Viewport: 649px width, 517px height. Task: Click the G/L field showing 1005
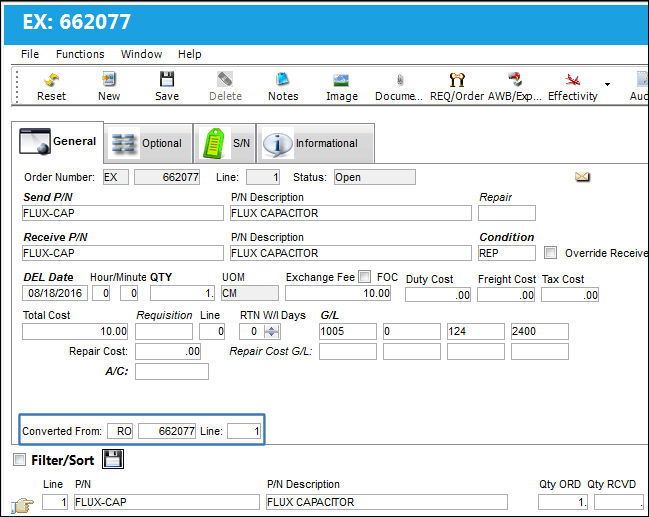348,332
